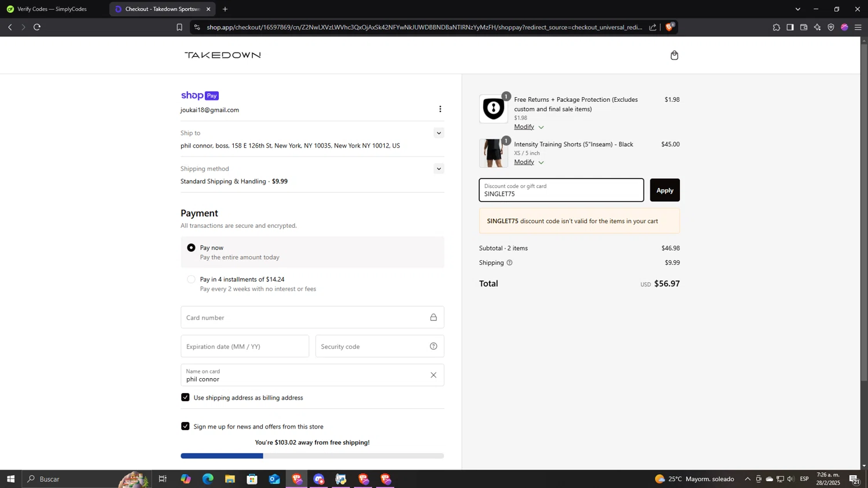Open Leo AI sparkle icon

click(x=817, y=27)
